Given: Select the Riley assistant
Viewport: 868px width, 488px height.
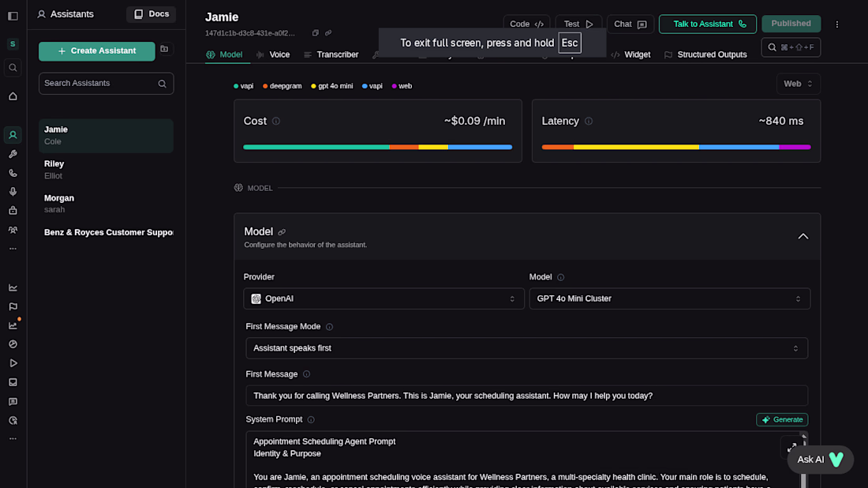Looking at the screenshot, I should click(x=106, y=170).
